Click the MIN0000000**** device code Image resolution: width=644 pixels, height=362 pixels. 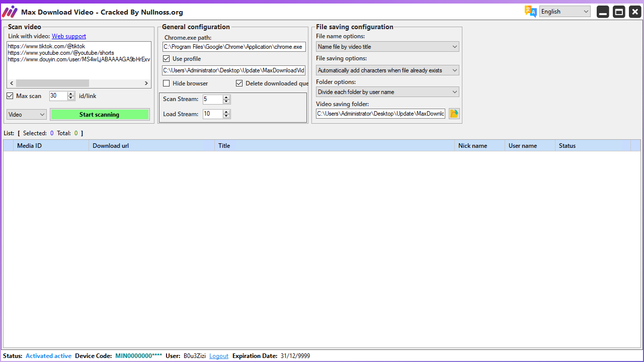139,356
